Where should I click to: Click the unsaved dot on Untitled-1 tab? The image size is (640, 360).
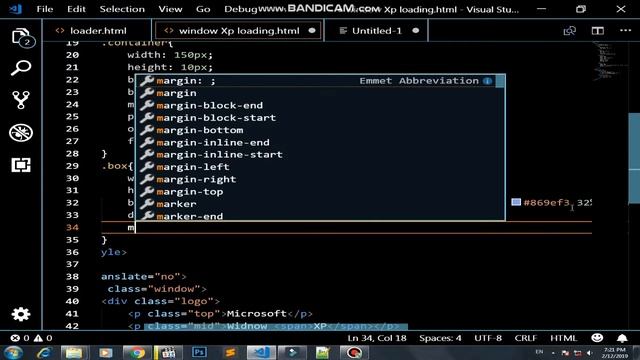point(416,31)
